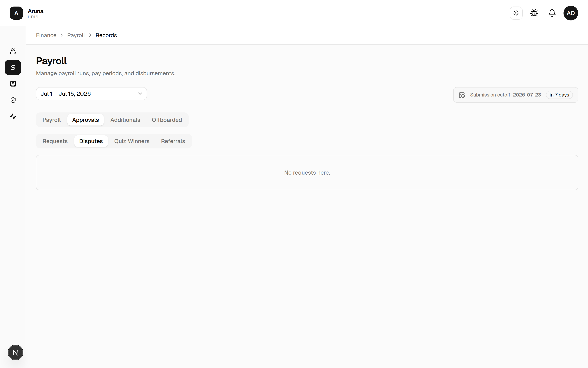Viewport: 588px width, 368px height.
Task: Click the calendar clock cutoff icon
Action: click(462, 95)
